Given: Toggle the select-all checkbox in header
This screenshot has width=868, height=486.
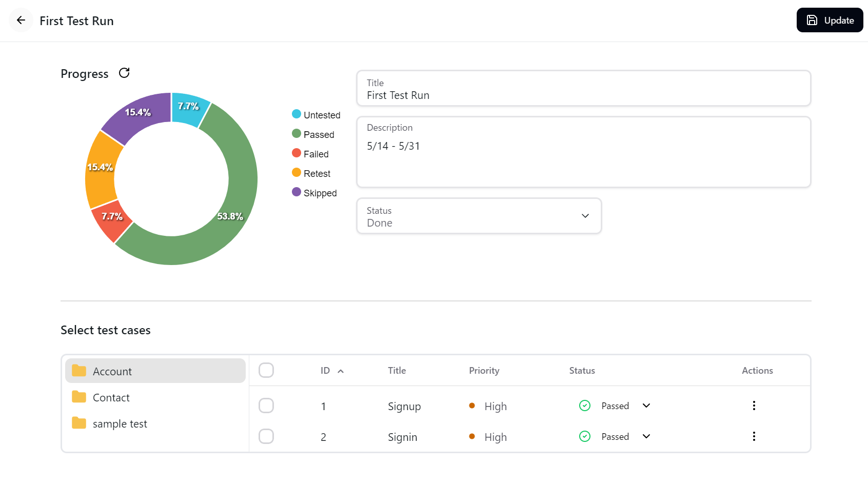Looking at the screenshot, I should point(266,370).
